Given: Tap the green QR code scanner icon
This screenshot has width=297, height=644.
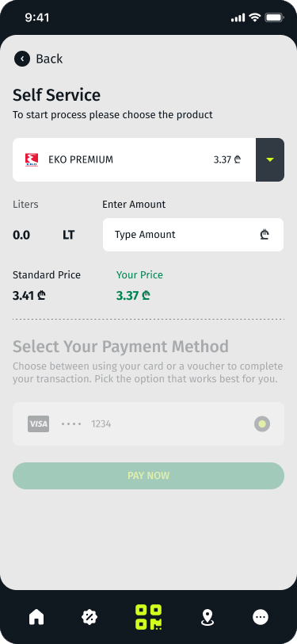Looking at the screenshot, I should [x=149, y=617].
